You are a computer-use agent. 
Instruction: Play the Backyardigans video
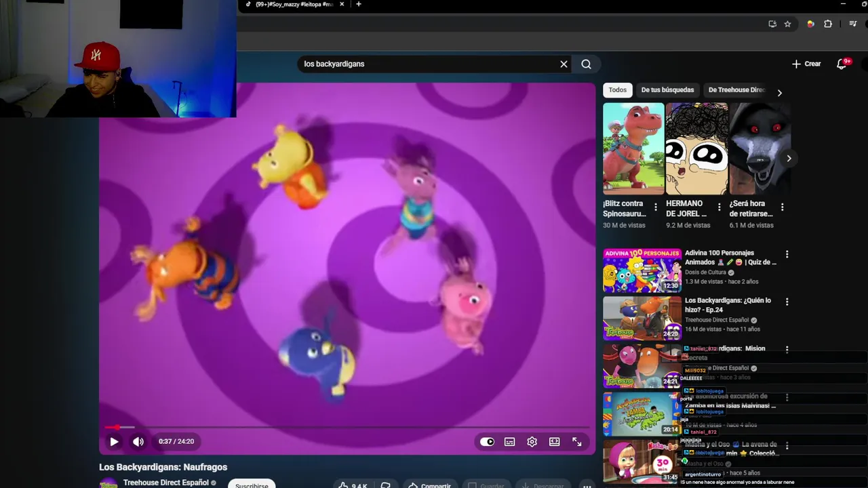click(114, 442)
